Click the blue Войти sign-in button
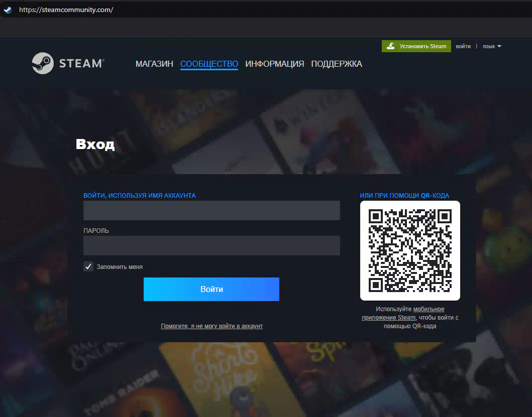 coord(211,289)
